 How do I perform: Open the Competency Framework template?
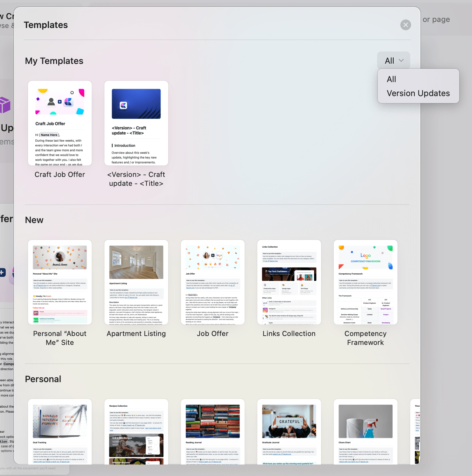pyautogui.click(x=365, y=282)
